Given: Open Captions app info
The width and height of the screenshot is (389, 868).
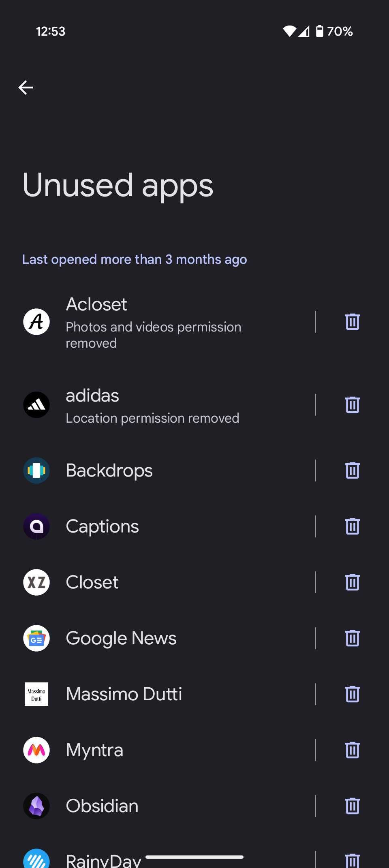Looking at the screenshot, I should pyautogui.click(x=154, y=526).
